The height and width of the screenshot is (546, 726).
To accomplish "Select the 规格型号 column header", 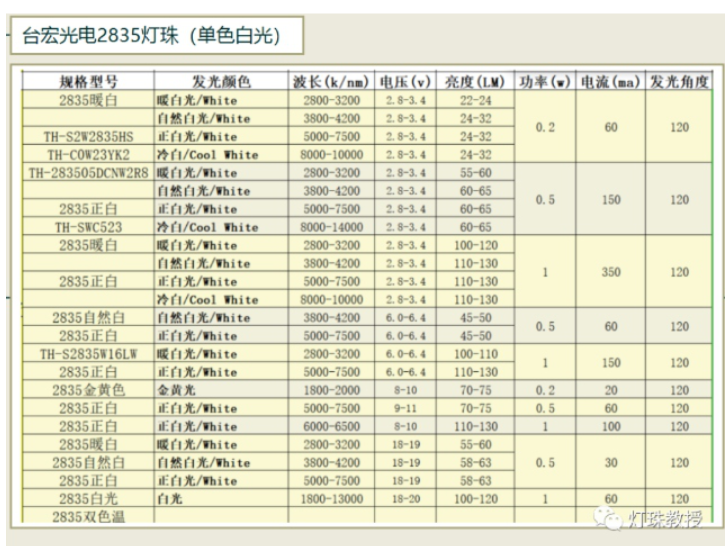I will tap(88, 82).
